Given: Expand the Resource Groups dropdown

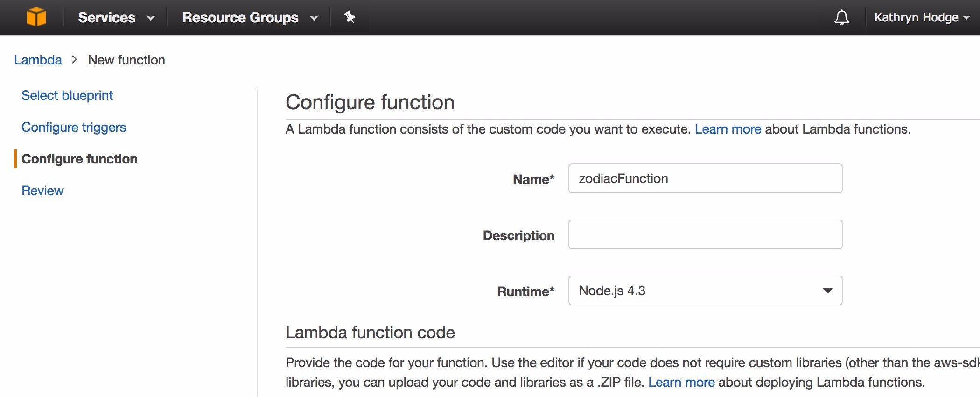Looking at the screenshot, I should (x=250, y=18).
